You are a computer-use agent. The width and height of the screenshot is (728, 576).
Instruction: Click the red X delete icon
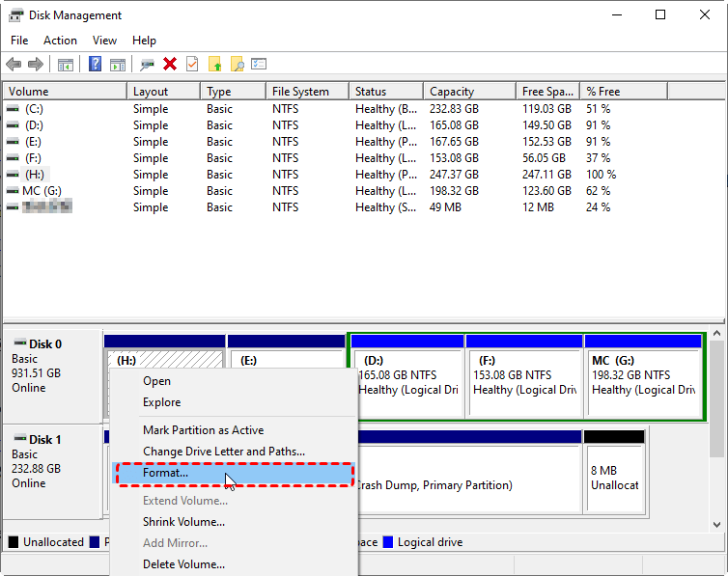point(170,65)
